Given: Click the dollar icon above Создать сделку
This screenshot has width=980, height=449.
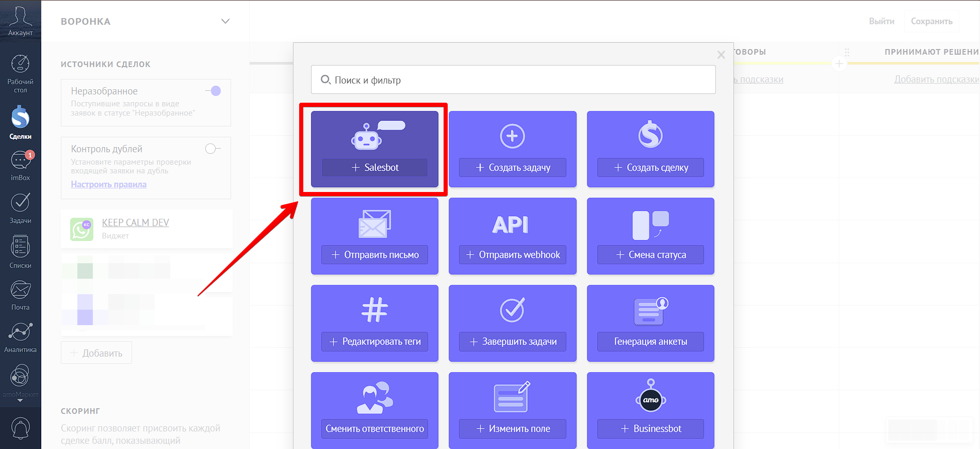Looking at the screenshot, I should (x=650, y=134).
